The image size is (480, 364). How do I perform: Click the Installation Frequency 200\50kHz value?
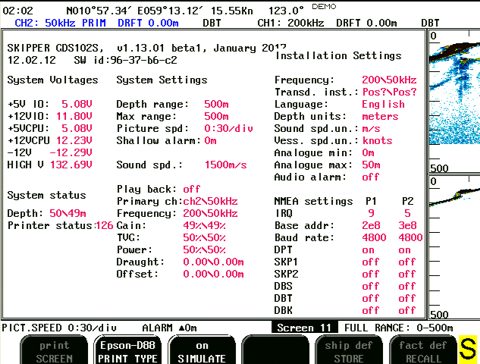click(389, 80)
